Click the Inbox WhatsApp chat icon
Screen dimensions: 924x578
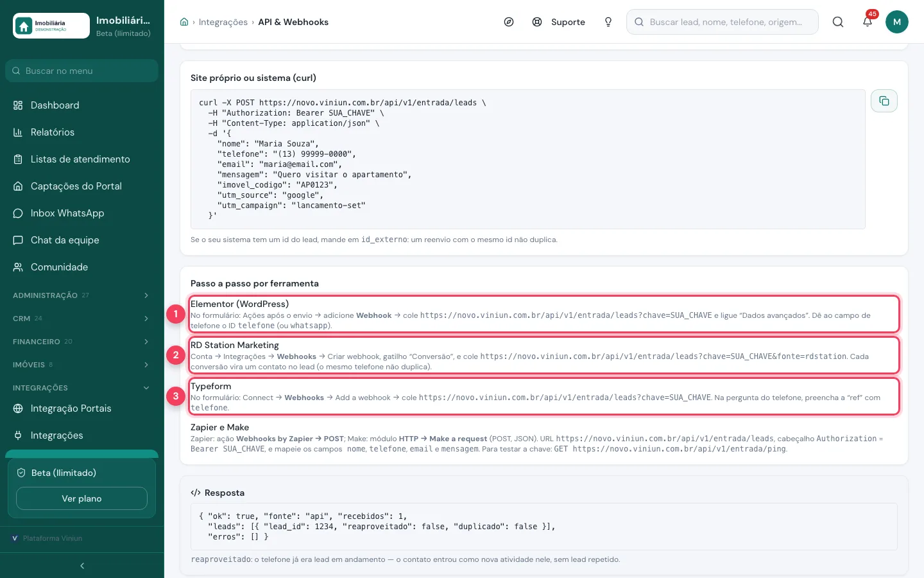coord(18,213)
